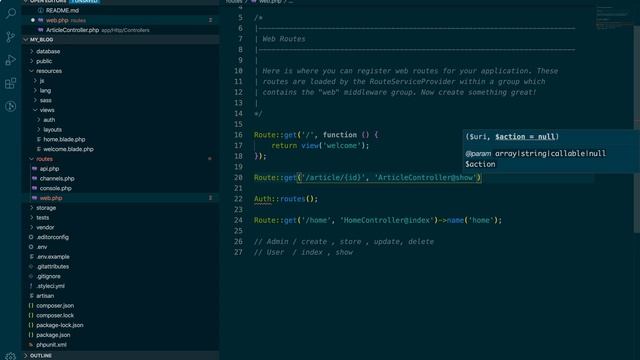Click the PHP icon next to api.php
This screenshot has width=640, height=360.
[35, 169]
